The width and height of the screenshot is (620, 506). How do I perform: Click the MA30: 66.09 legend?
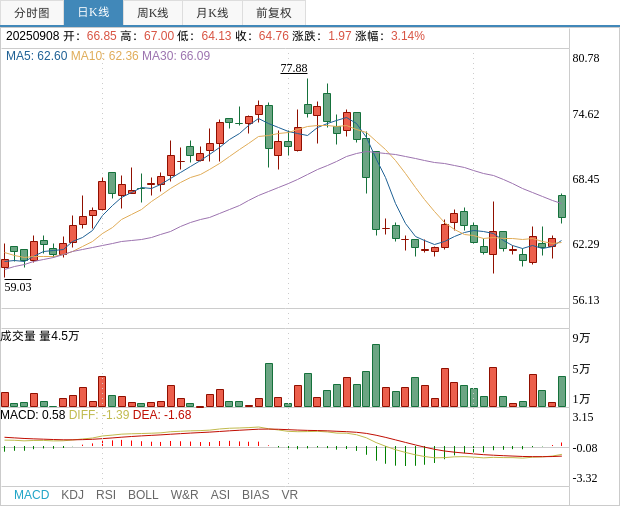(176, 56)
